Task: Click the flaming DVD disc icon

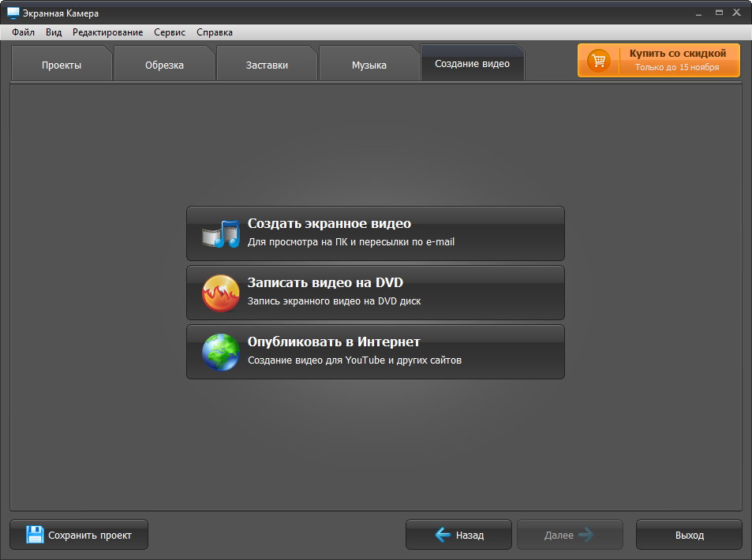Action: (221, 293)
